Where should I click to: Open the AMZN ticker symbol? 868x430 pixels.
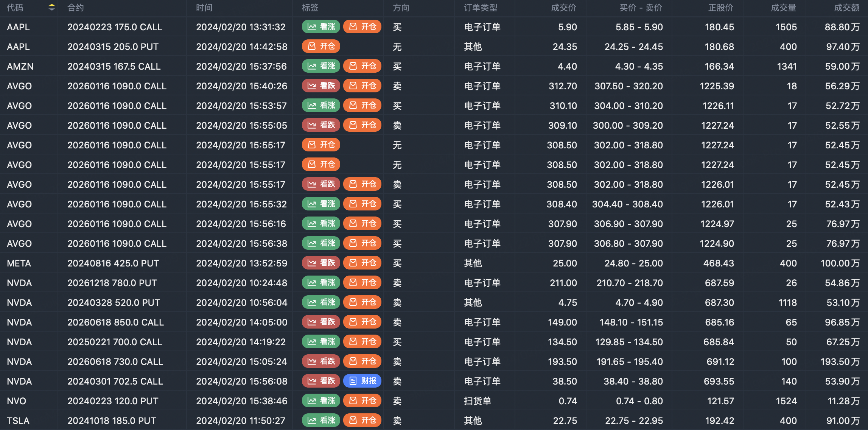pos(20,67)
